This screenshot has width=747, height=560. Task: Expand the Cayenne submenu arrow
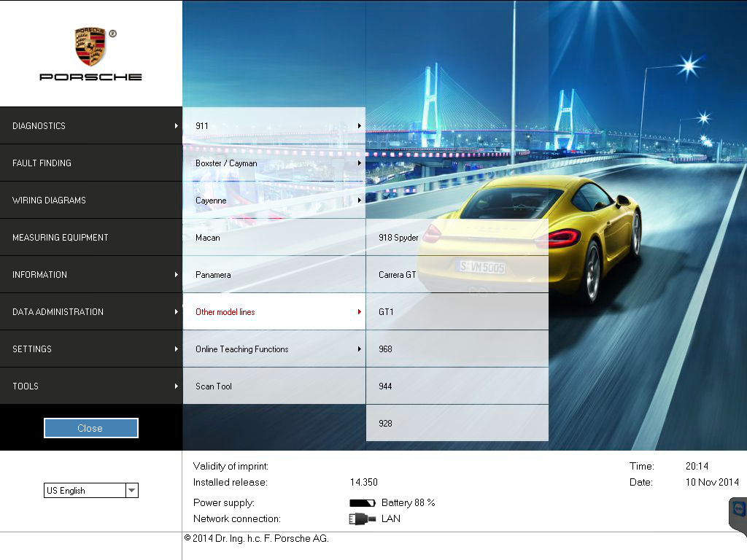[359, 201]
